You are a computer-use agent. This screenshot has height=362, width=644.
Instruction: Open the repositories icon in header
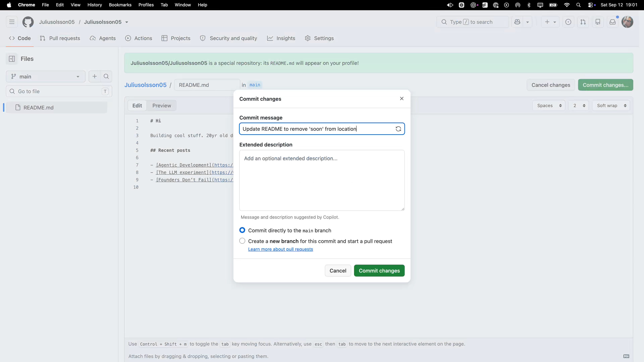(x=598, y=22)
